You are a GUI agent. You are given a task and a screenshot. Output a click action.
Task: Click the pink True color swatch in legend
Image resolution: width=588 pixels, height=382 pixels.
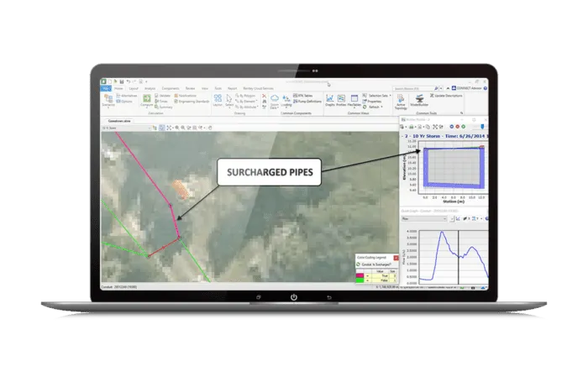click(x=360, y=274)
